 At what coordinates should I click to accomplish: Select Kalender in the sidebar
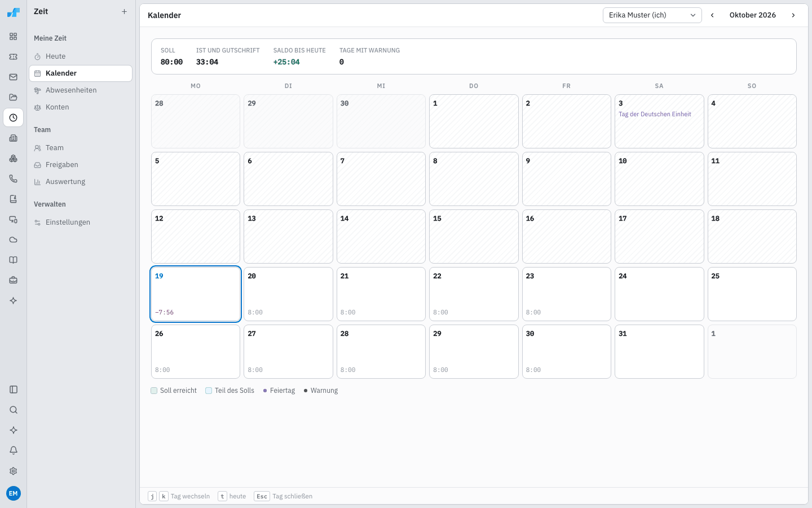click(x=81, y=73)
